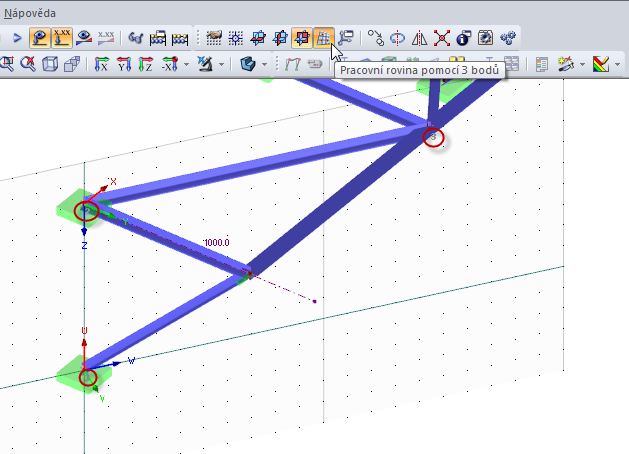Open dropdown next to magic wand icon
The width and height of the screenshot is (629, 454).
[x=582, y=64]
